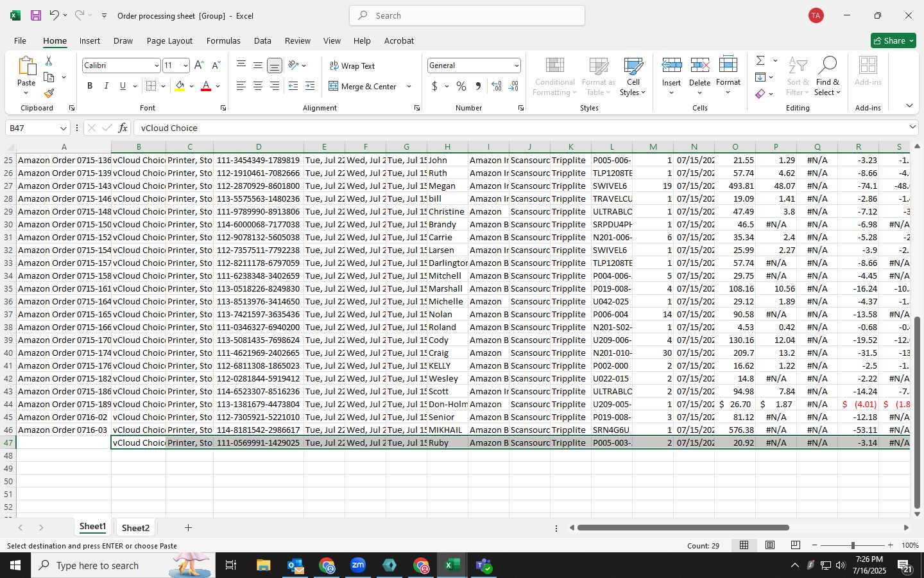Click the Undo arrow icon
This screenshot has height=578, width=924.
tap(55, 15)
